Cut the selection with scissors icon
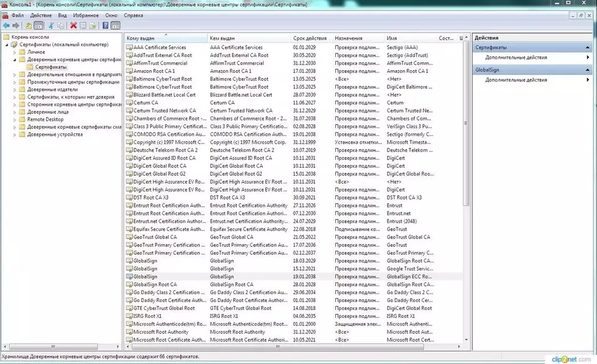Screen dimensions: 597x364 point(51,26)
